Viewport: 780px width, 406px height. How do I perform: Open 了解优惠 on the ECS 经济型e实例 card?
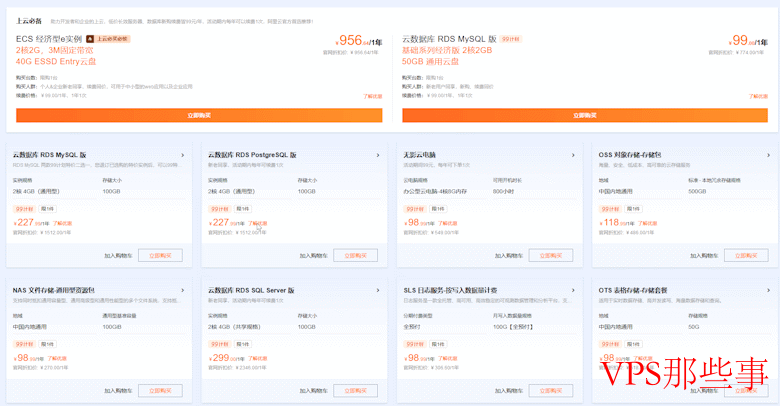(373, 97)
